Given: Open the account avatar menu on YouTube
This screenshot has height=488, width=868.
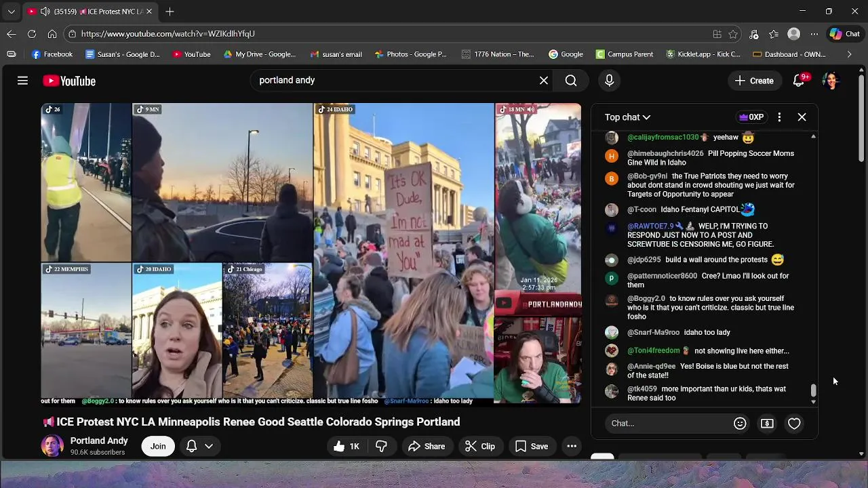Looking at the screenshot, I should (x=831, y=81).
